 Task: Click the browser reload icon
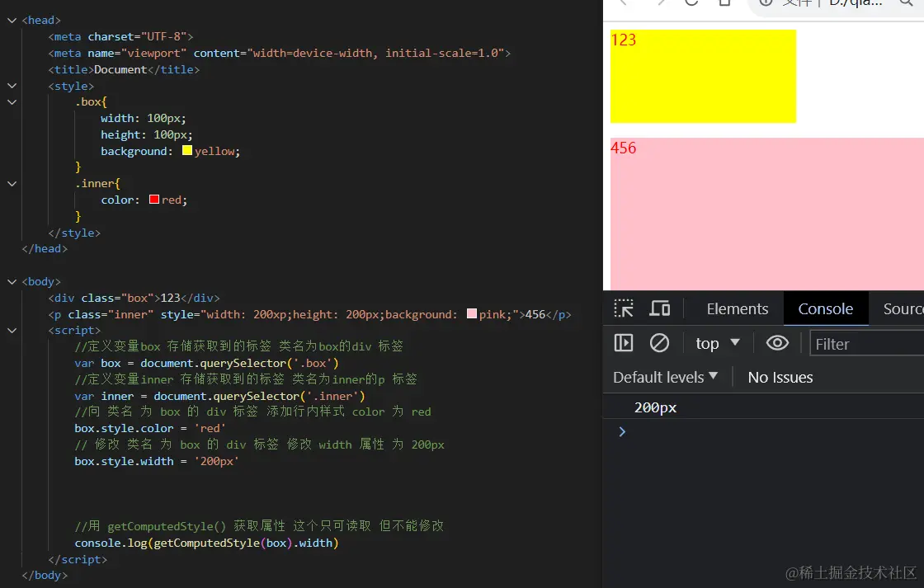(692, 3)
